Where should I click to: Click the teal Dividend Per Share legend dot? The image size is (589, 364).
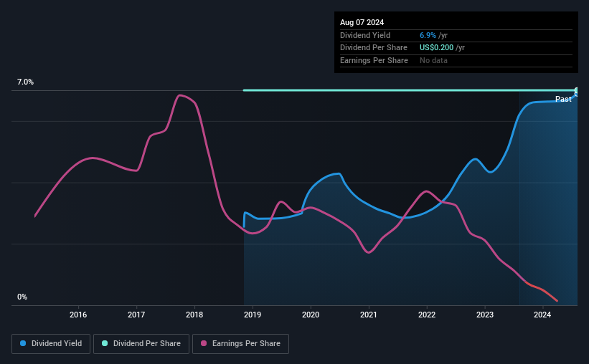point(105,343)
